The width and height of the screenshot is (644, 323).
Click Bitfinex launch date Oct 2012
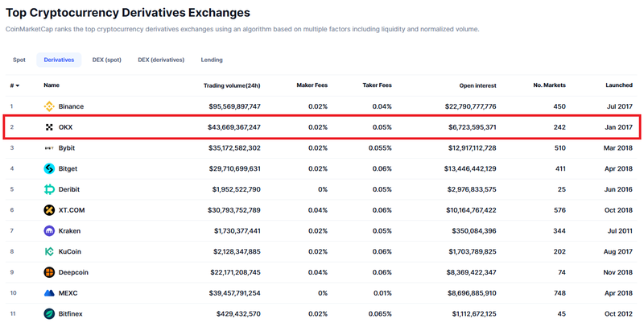point(618,313)
